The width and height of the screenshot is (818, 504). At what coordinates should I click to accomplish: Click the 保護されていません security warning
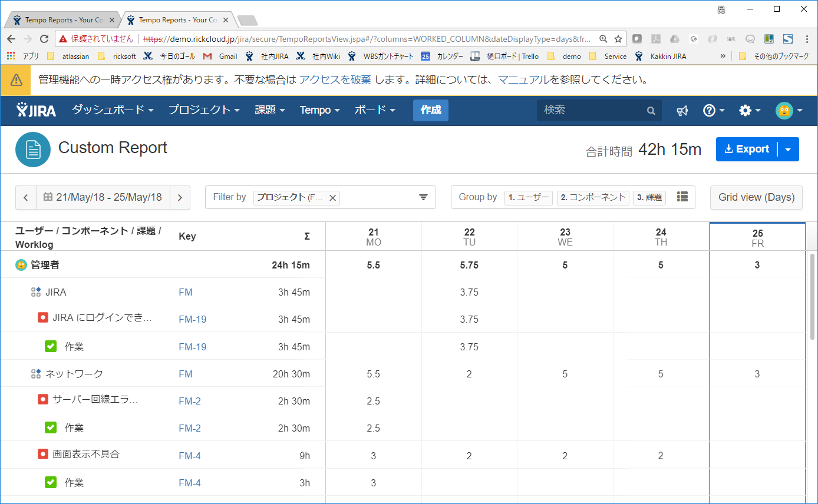[97, 39]
